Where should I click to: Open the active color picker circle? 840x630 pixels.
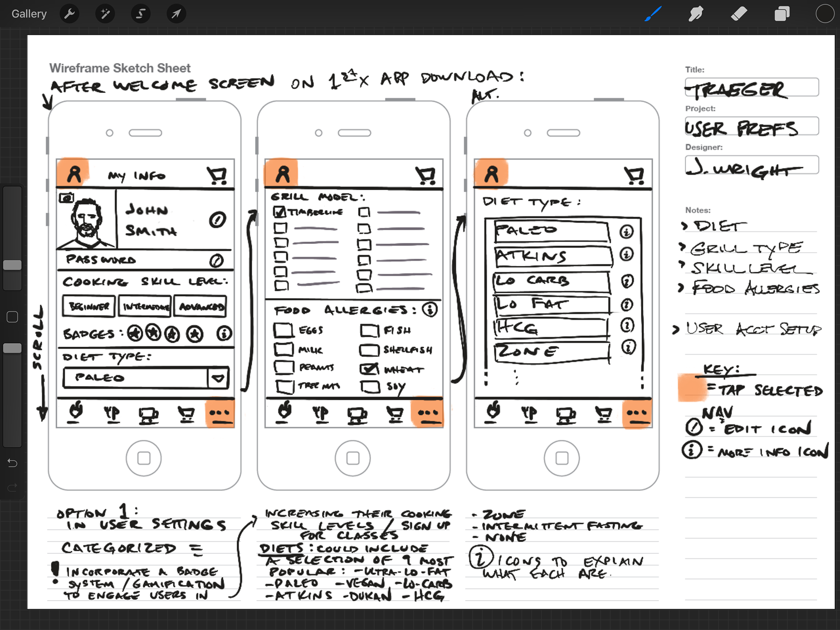pos(825,14)
